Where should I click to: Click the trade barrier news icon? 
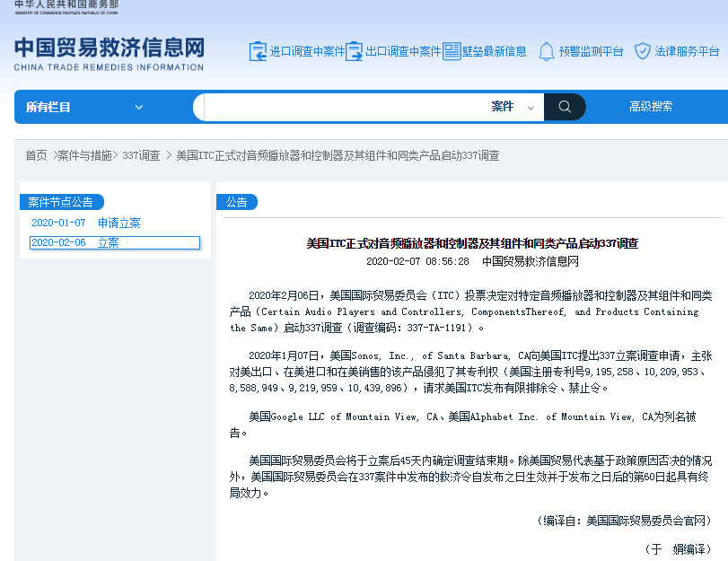452,51
